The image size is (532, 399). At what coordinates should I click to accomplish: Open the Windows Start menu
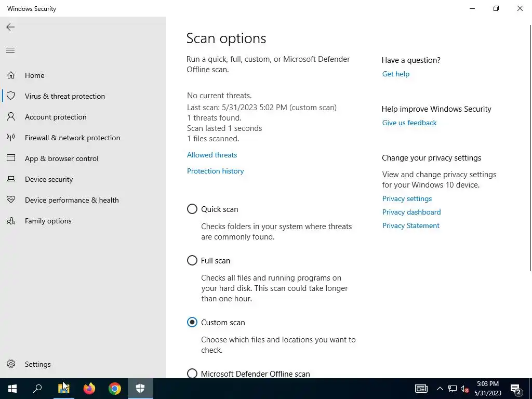pos(12,389)
